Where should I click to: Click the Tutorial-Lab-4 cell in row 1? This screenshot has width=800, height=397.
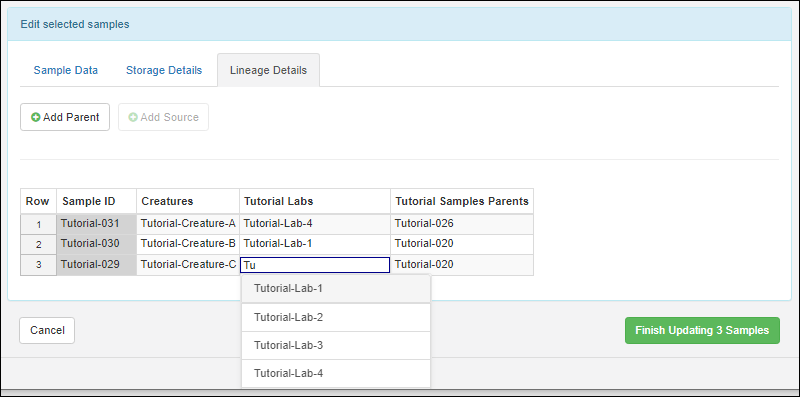point(315,224)
